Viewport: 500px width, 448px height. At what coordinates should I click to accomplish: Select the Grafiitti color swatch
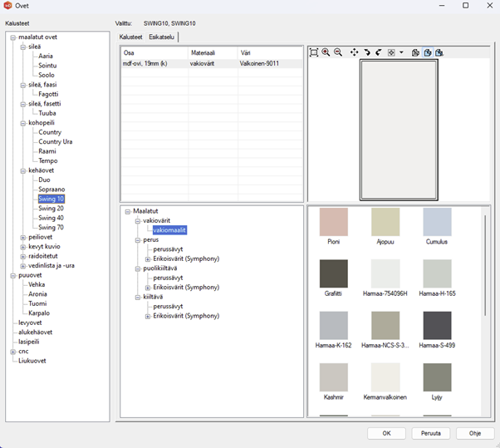[333, 274]
